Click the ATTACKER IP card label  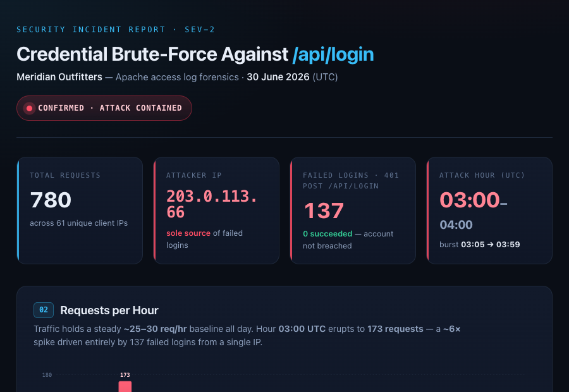coord(194,175)
